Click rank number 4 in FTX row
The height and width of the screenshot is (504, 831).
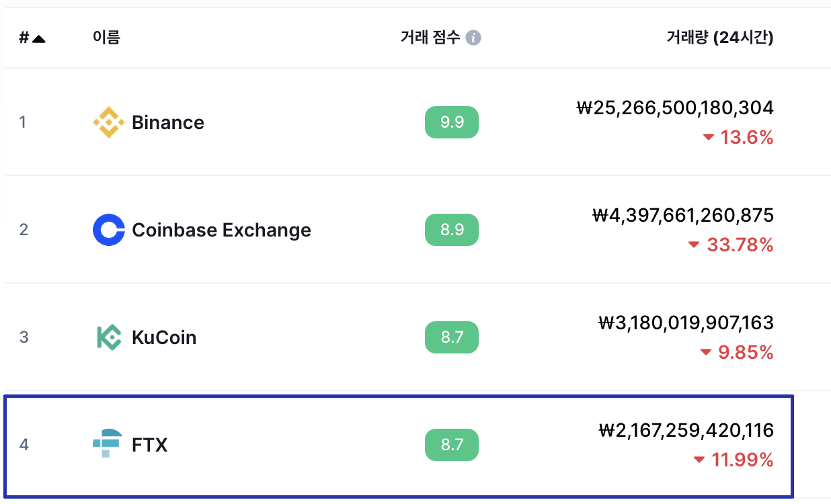coord(24,445)
